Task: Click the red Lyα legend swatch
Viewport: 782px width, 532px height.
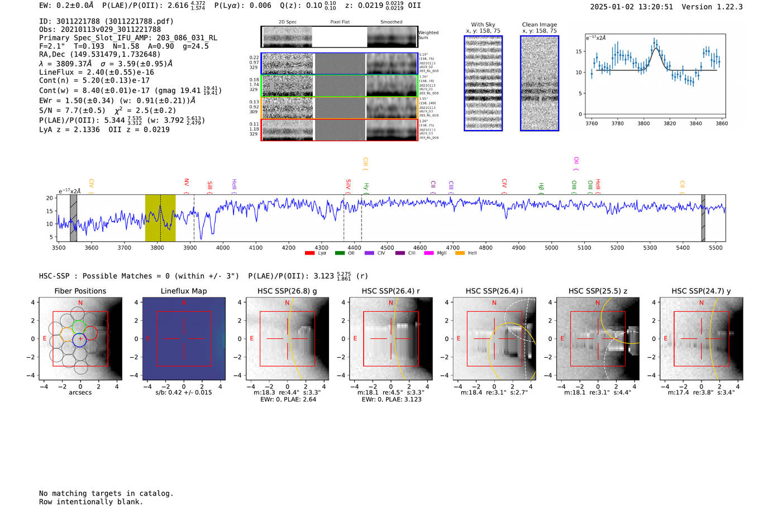Action: coord(309,253)
